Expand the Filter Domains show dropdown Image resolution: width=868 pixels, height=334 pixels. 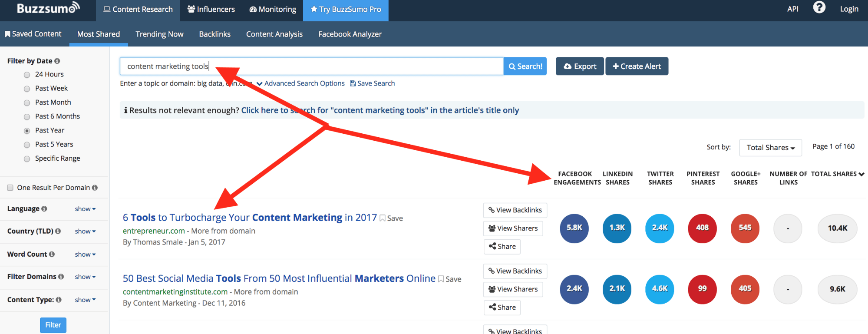(x=85, y=277)
